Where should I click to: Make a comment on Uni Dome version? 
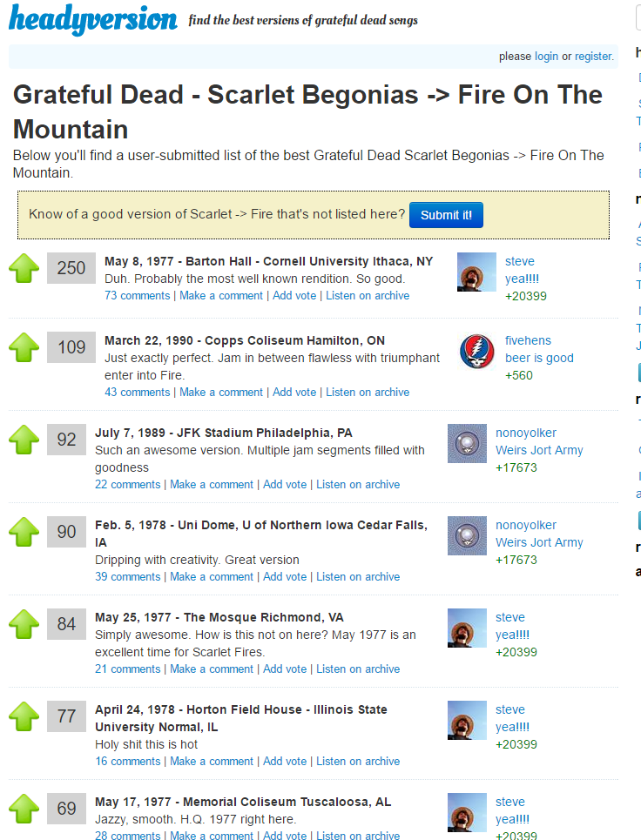click(x=212, y=577)
